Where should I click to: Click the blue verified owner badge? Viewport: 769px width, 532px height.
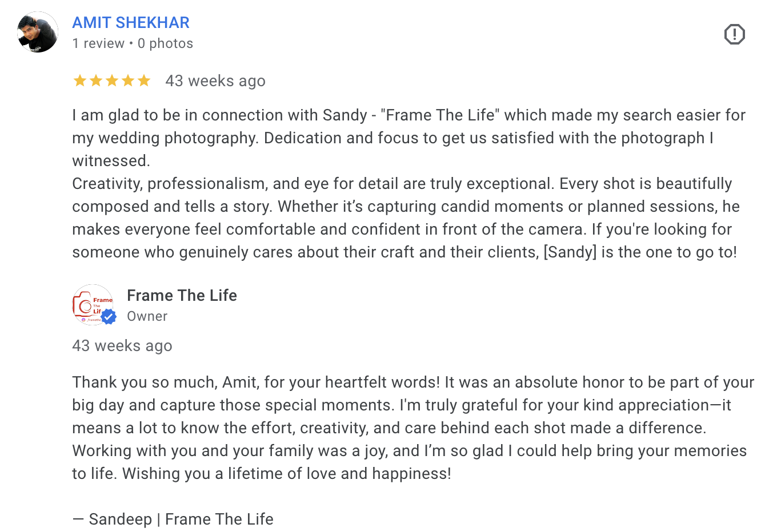coord(110,315)
